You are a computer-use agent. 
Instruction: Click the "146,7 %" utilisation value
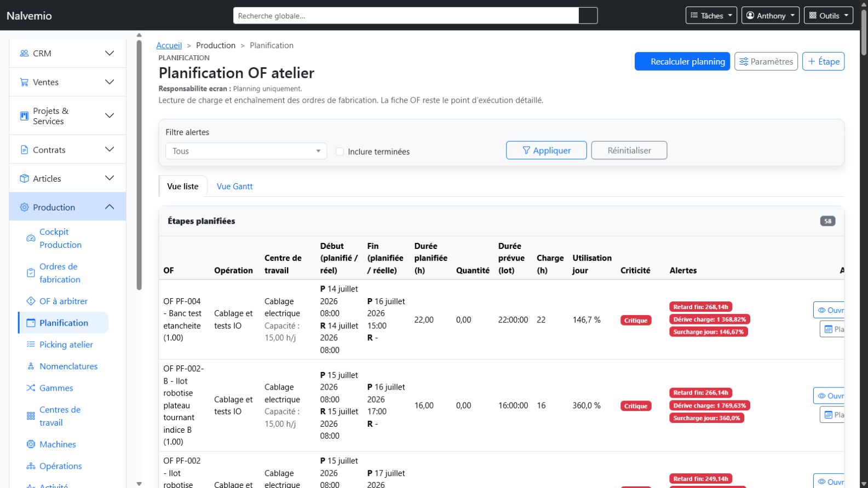587,320
